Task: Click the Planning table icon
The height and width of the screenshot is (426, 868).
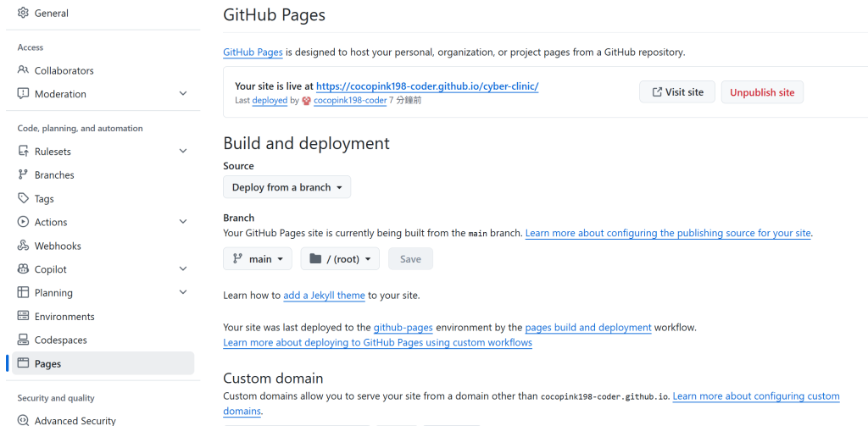Action: click(x=23, y=292)
